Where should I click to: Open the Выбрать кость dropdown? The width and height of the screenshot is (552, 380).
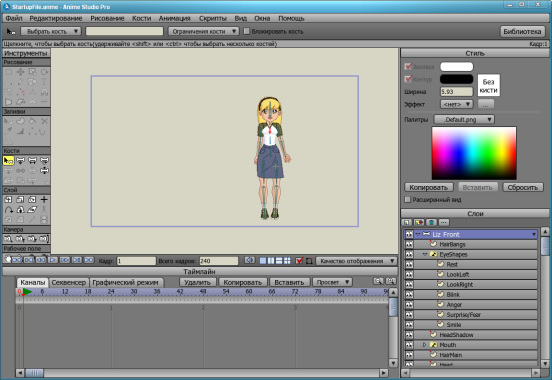pyautogui.click(x=51, y=31)
